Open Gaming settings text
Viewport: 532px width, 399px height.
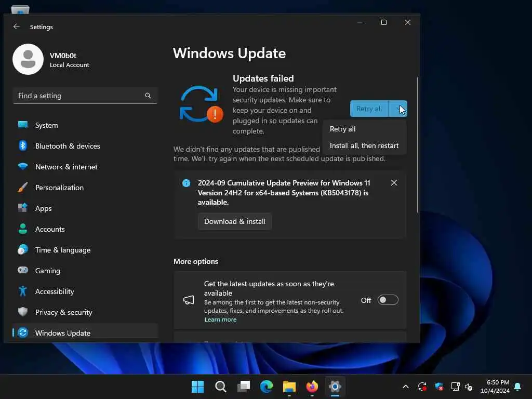[47, 271]
